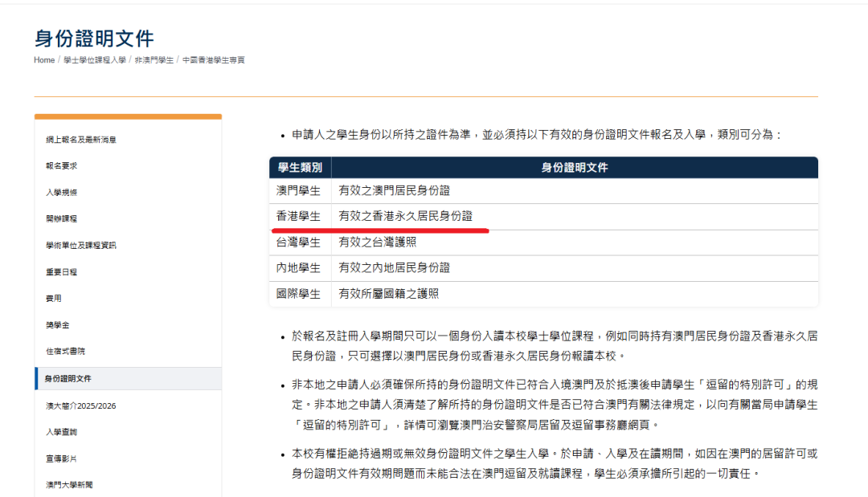Select active 身份證明文件 sidebar item
The width and height of the screenshot is (868, 497).
click(x=129, y=379)
